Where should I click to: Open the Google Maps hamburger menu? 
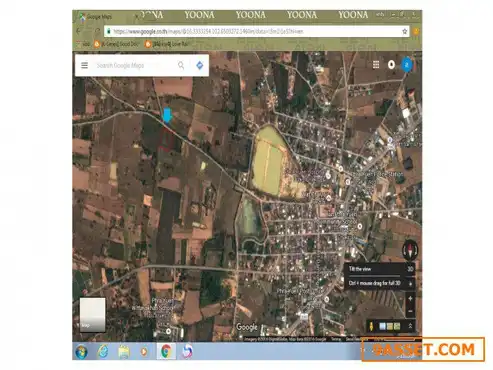[84, 65]
